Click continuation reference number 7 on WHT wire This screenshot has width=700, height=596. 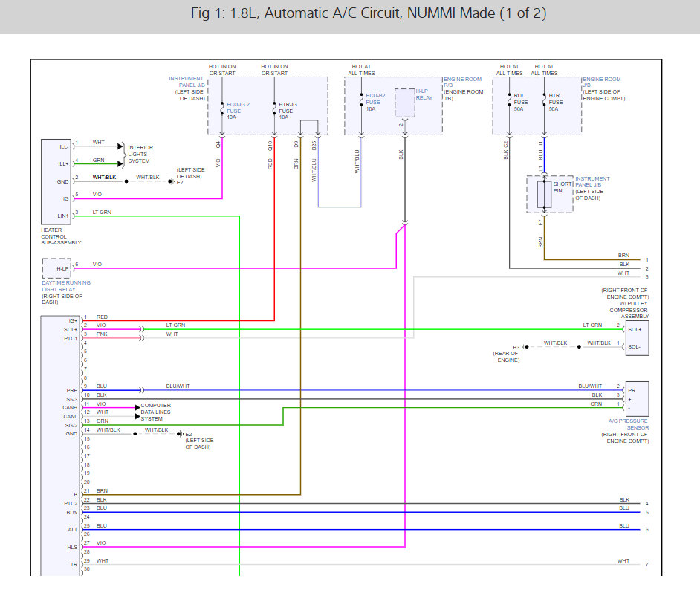pos(646,565)
